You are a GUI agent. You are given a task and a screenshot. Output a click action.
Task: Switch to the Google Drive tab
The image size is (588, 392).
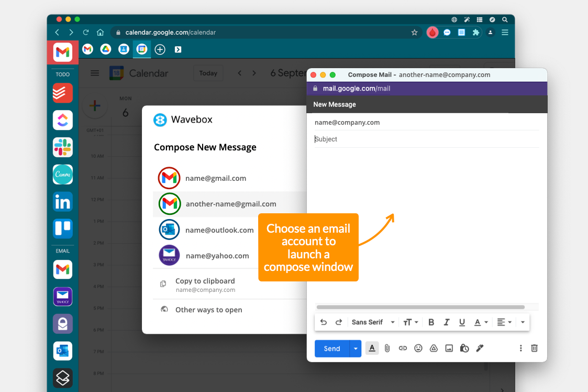[106, 49]
